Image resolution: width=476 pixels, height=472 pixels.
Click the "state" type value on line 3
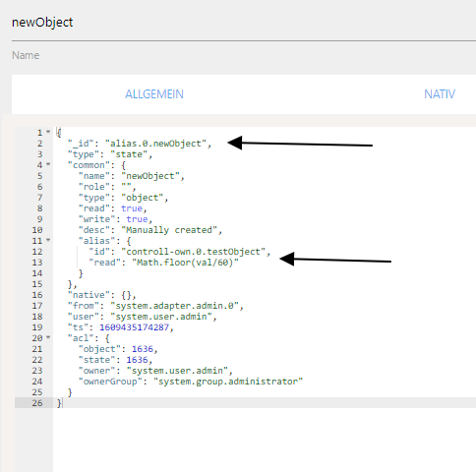pyautogui.click(x=129, y=154)
